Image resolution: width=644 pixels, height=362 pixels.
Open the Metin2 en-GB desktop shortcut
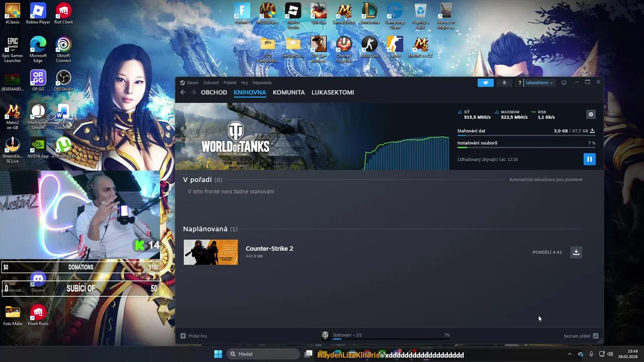pos(13,117)
